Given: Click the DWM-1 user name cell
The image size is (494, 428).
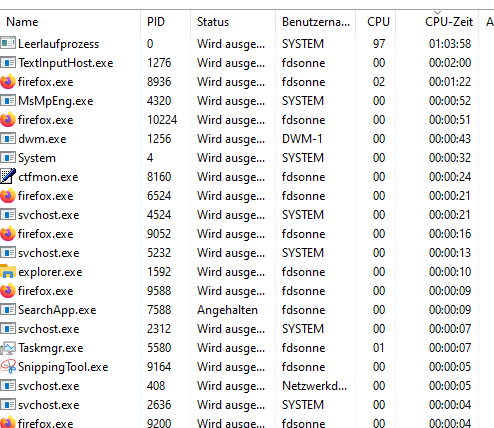Looking at the screenshot, I should (x=302, y=139).
